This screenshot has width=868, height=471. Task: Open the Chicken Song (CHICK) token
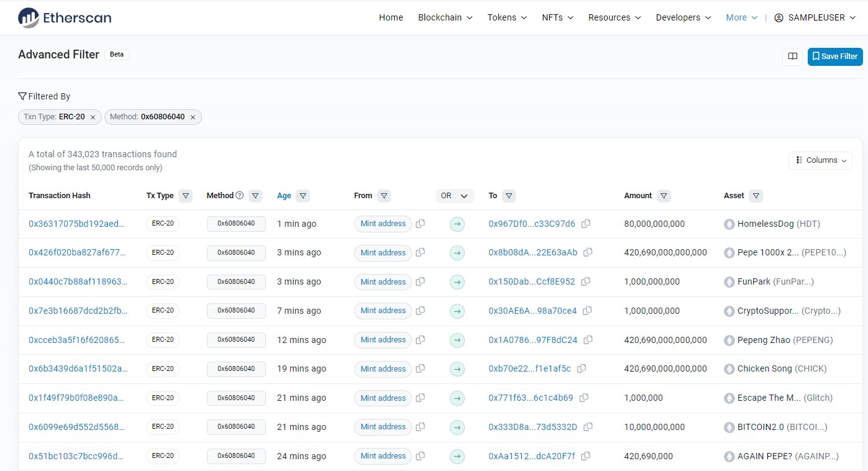click(x=782, y=368)
